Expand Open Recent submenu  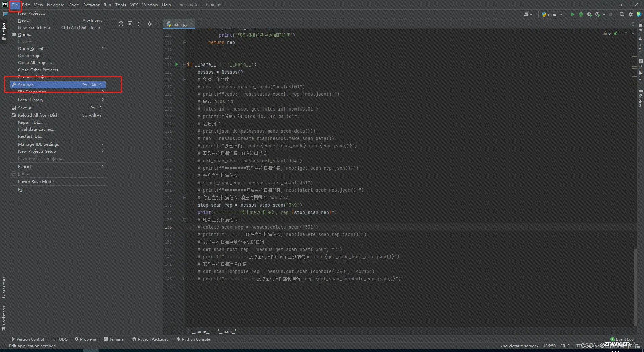(58, 48)
